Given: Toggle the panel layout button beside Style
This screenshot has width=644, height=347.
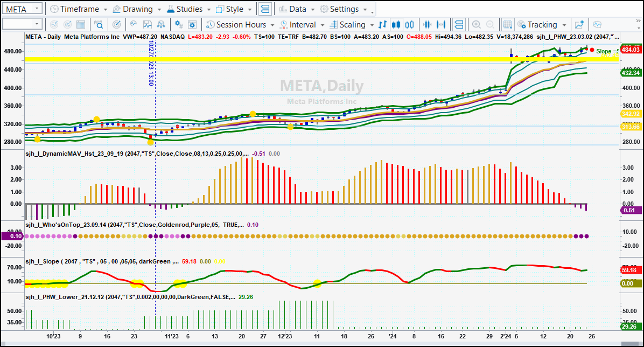Looking at the screenshot, I should click(265, 9).
